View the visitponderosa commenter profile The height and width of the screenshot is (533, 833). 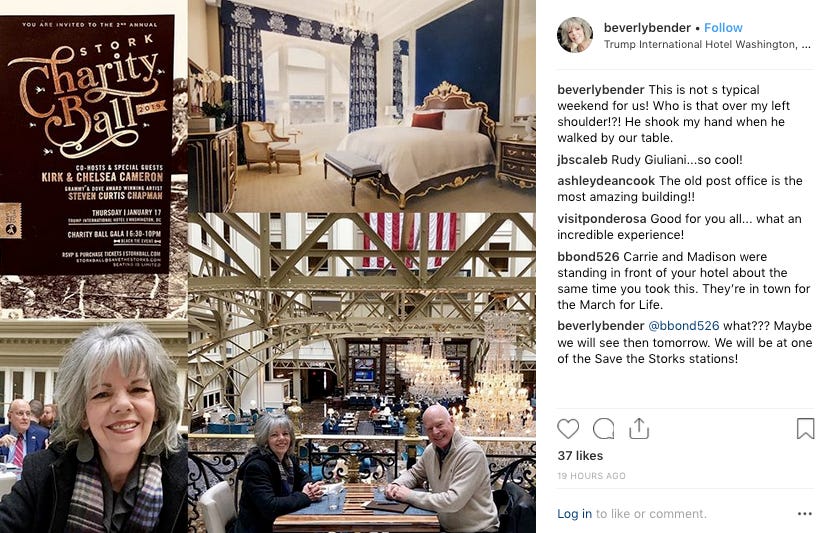coord(601,218)
